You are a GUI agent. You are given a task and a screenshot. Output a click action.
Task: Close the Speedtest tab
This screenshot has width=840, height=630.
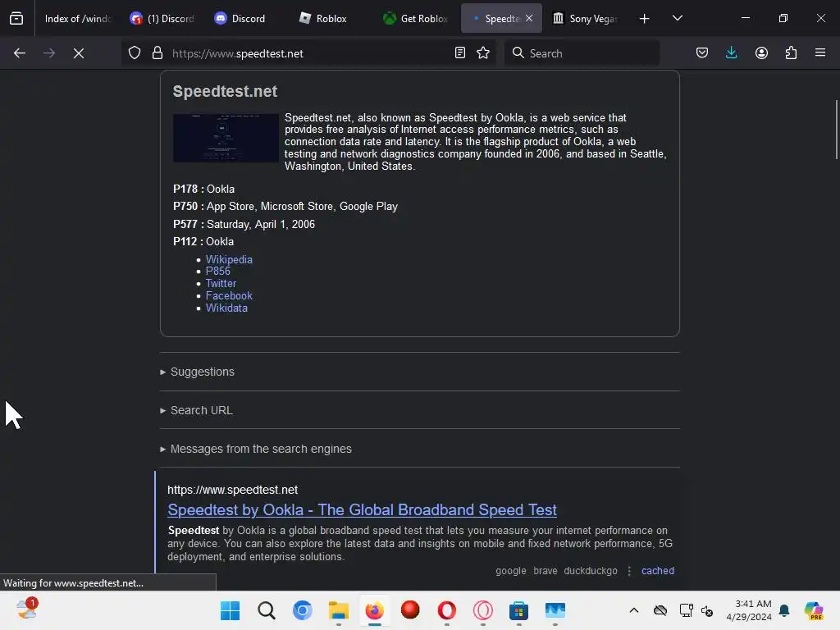(529, 18)
